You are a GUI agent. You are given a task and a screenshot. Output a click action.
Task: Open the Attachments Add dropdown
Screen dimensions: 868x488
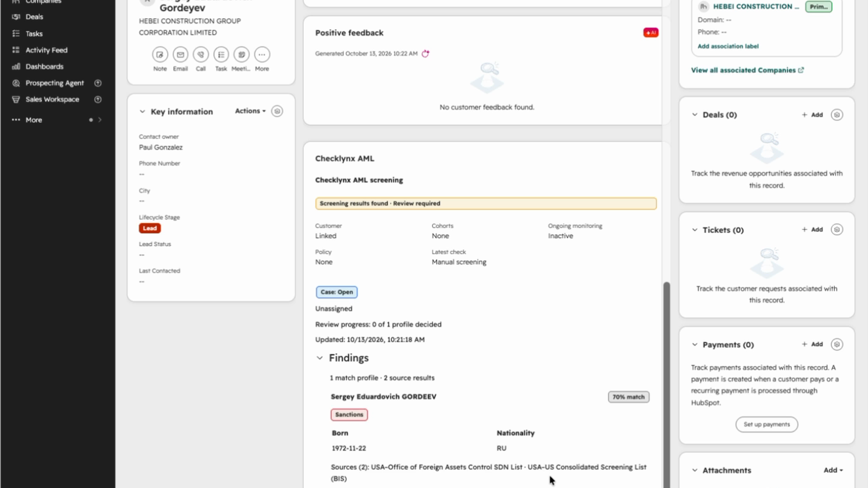[x=833, y=470]
